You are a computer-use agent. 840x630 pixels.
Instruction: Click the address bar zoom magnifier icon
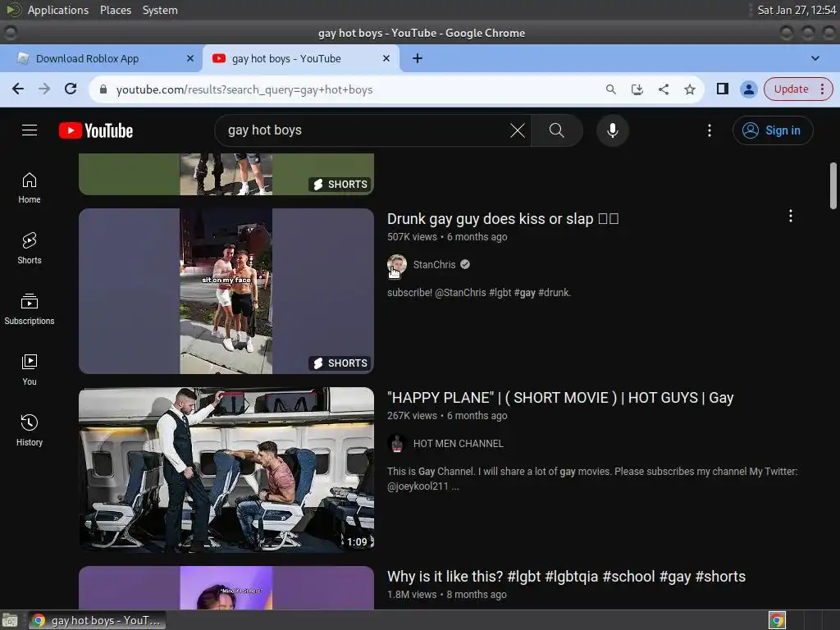[x=610, y=89]
